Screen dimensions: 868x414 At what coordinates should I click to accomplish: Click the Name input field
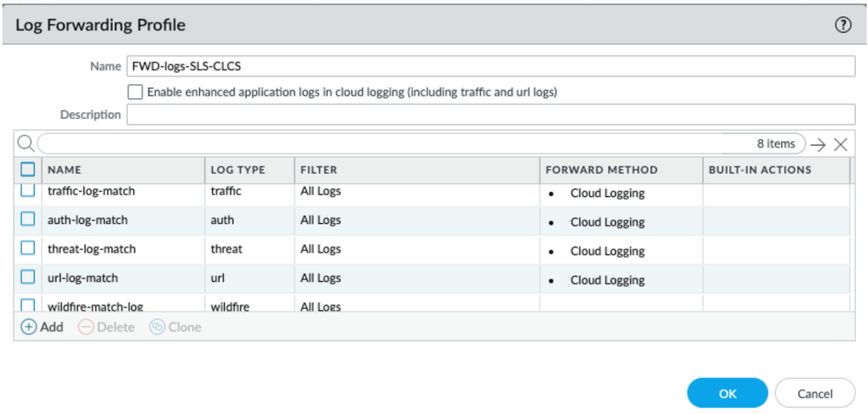click(x=491, y=67)
